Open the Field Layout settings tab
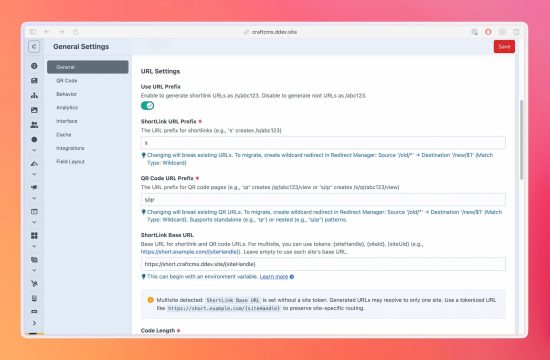 pos(88,162)
